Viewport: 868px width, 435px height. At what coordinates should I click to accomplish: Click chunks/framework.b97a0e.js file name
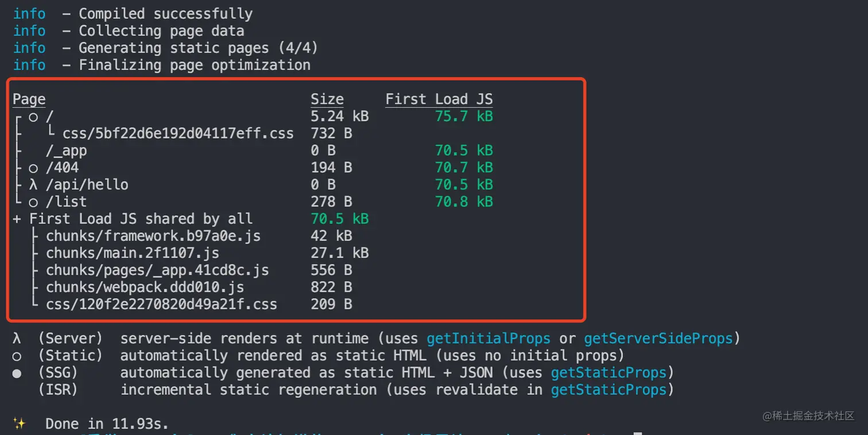[153, 236]
